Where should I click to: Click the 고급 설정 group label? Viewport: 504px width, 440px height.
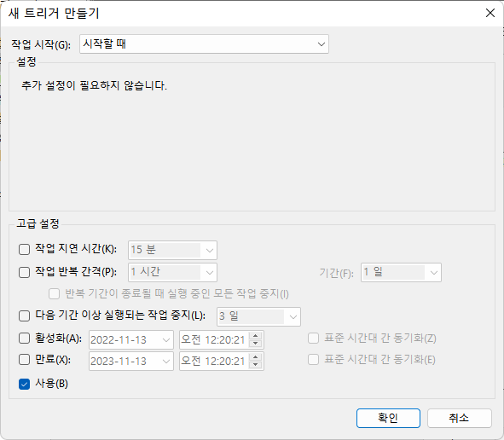coord(38,223)
